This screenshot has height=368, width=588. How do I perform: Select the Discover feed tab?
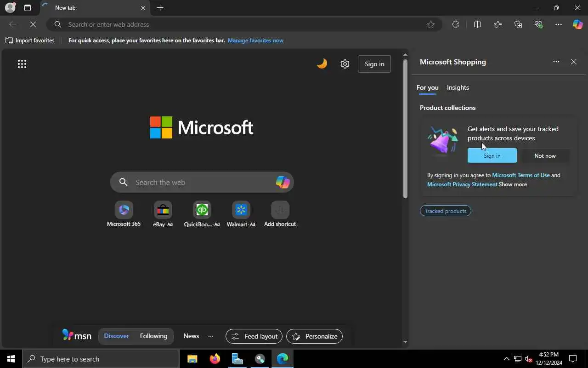(116, 336)
